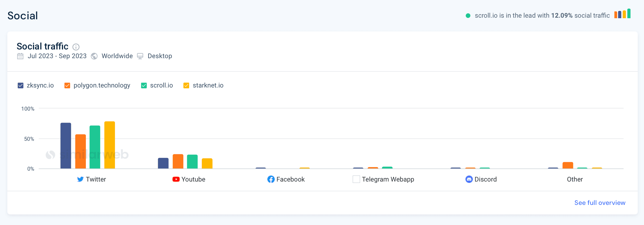The height and width of the screenshot is (225, 644).
Task: Click the green dot beside scroll.io lead text
Action: point(468,16)
